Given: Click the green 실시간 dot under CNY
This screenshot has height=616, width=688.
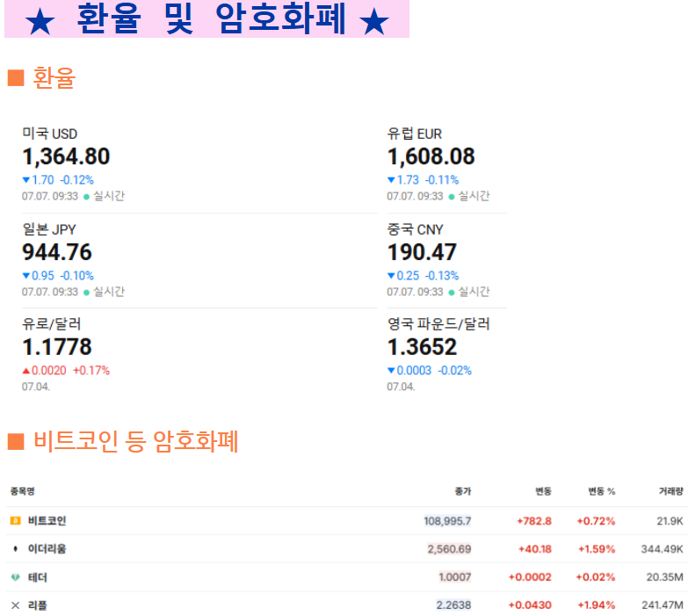Looking at the screenshot, I should coord(452,293).
